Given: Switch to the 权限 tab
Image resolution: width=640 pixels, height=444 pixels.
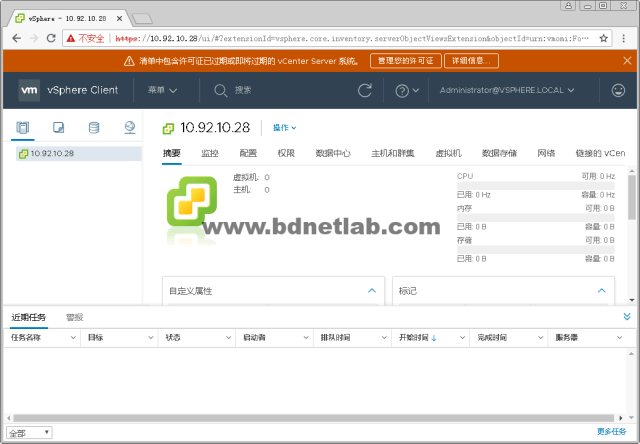Looking at the screenshot, I should pos(286,153).
